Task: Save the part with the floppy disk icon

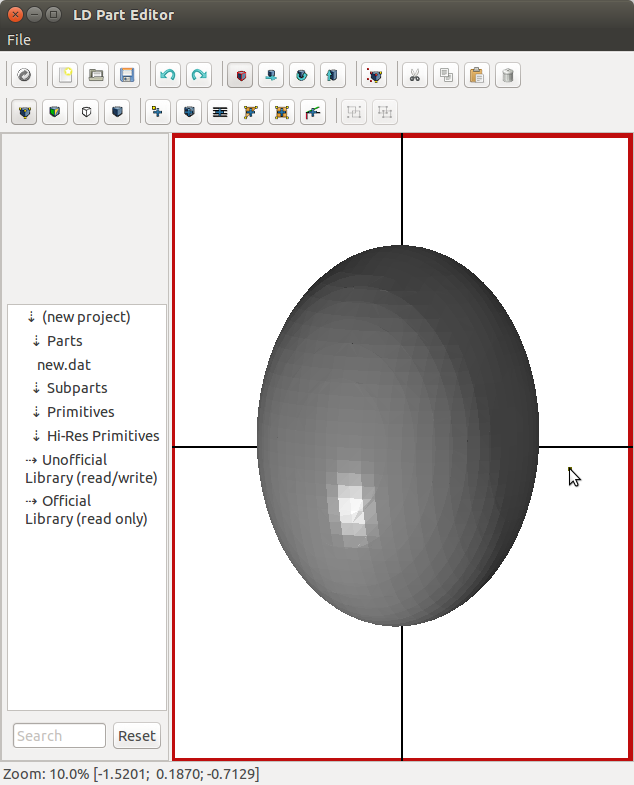Action: click(127, 75)
